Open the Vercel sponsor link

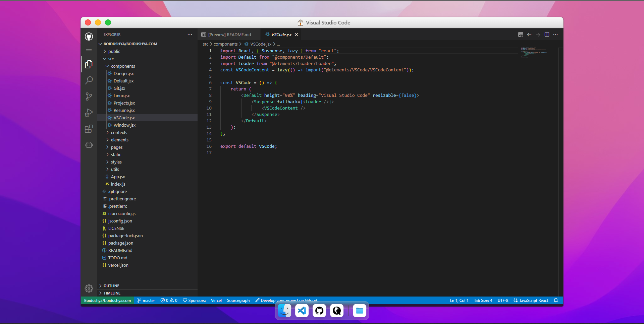[216, 300]
